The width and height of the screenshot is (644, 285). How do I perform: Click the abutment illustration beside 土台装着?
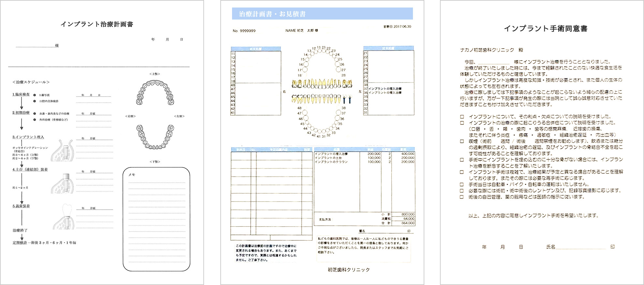(x=63, y=183)
